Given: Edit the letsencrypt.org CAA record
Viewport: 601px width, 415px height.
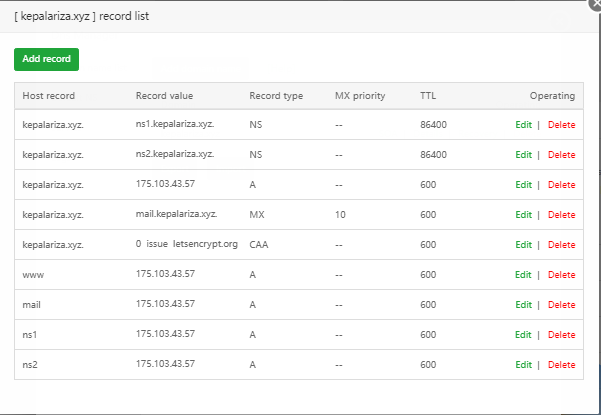Looking at the screenshot, I should (x=523, y=245).
